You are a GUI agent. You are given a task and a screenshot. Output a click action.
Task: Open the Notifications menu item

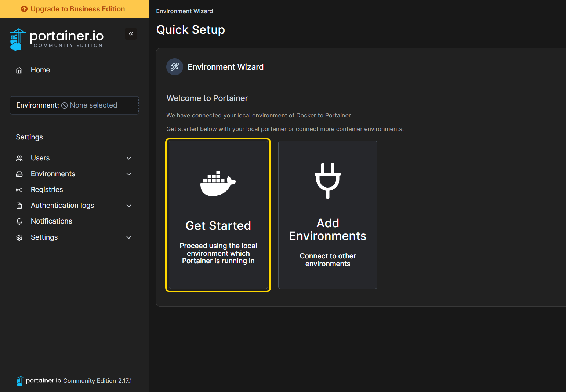pyautogui.click(x=74, y=221)
